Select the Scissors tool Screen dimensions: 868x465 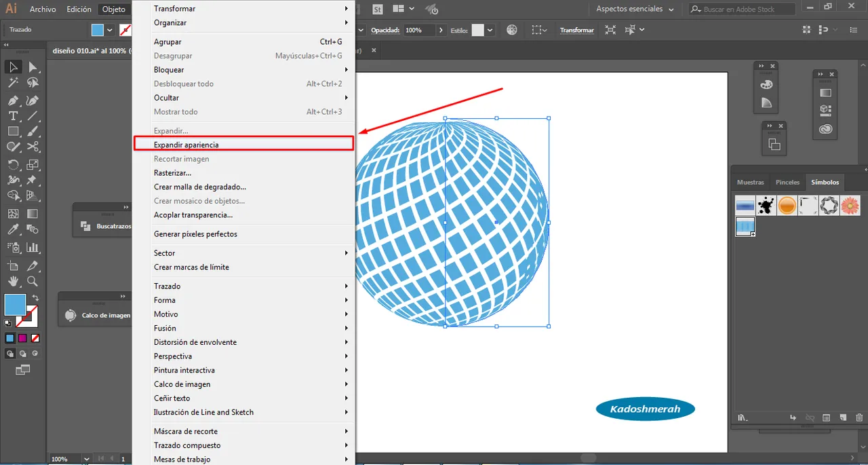[33, 147]
